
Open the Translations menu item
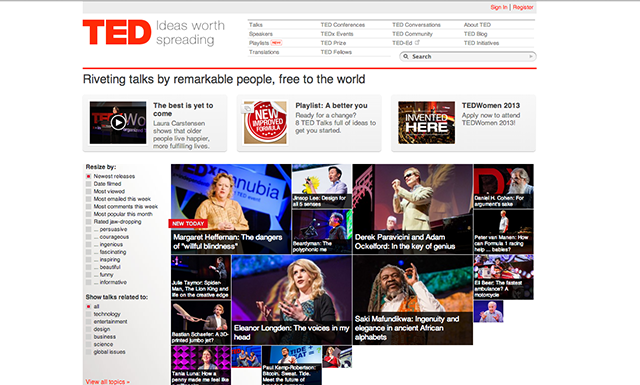tap(264, 52)
